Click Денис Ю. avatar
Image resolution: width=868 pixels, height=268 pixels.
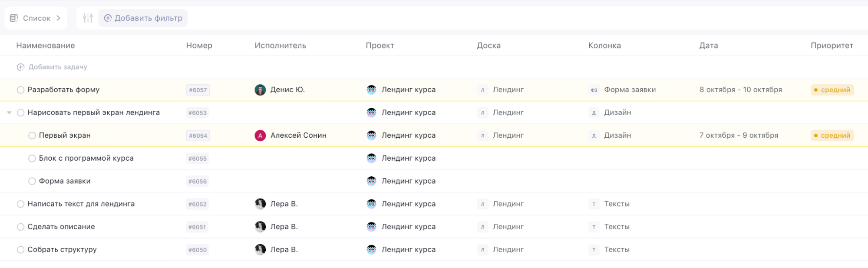click(x=260, y=90)
